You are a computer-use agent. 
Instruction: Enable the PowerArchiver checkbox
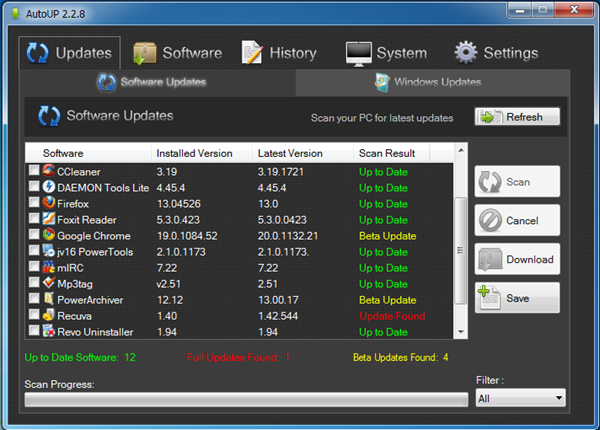(34, 299)
